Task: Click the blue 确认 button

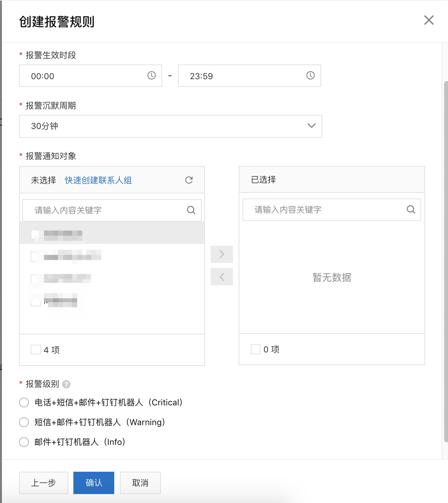Action: click(x=94, y=483)
